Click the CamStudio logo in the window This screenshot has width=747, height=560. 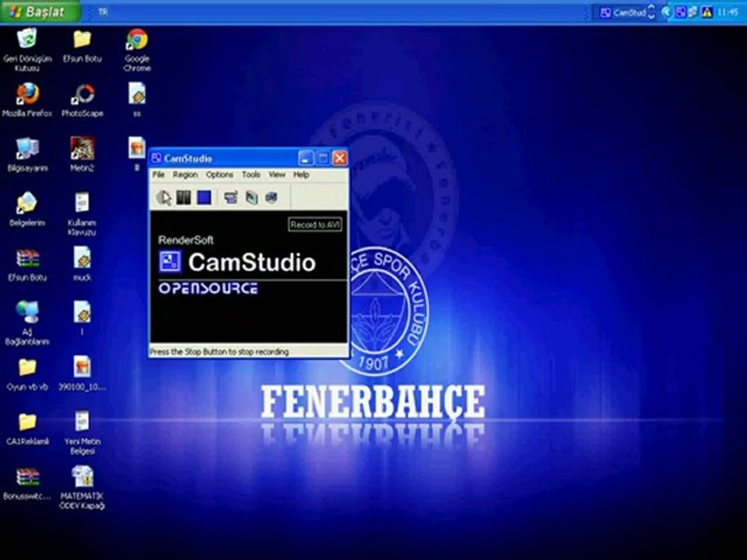click(237, 262)
